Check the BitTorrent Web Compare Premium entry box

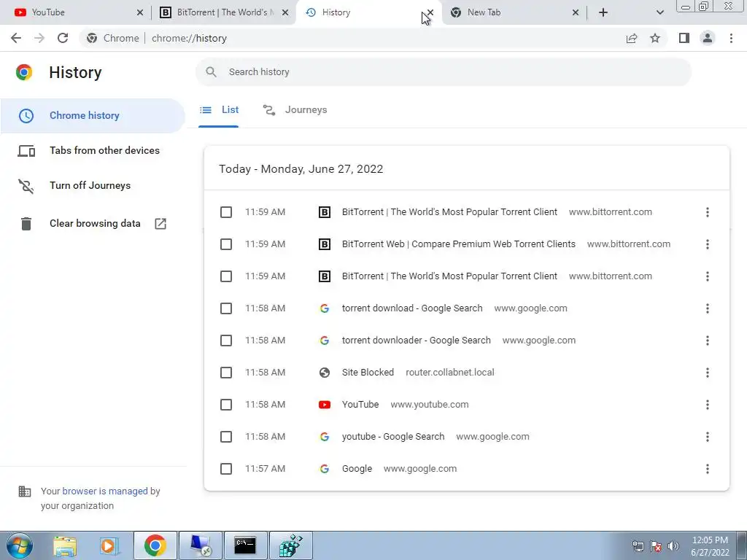226,244
